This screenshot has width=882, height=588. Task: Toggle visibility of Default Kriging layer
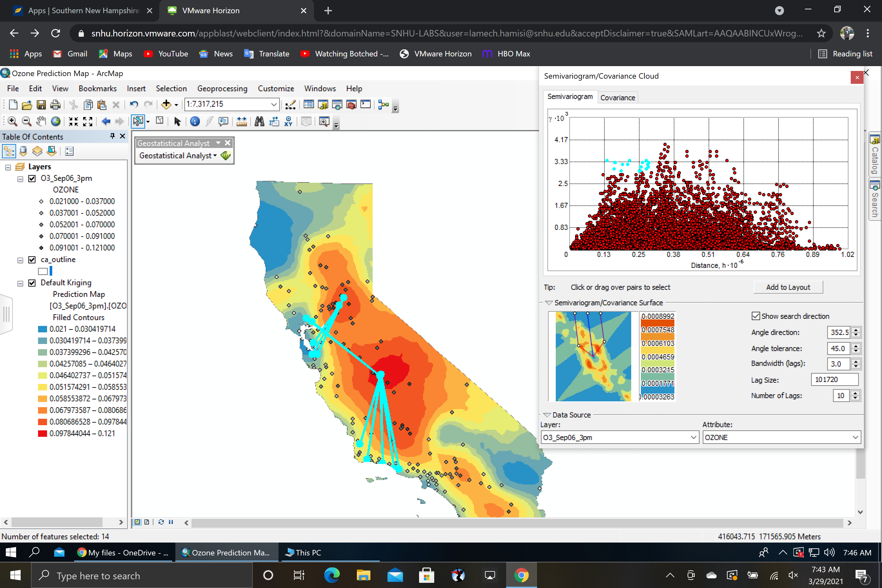pyautogui.click(x=32, y=283)
